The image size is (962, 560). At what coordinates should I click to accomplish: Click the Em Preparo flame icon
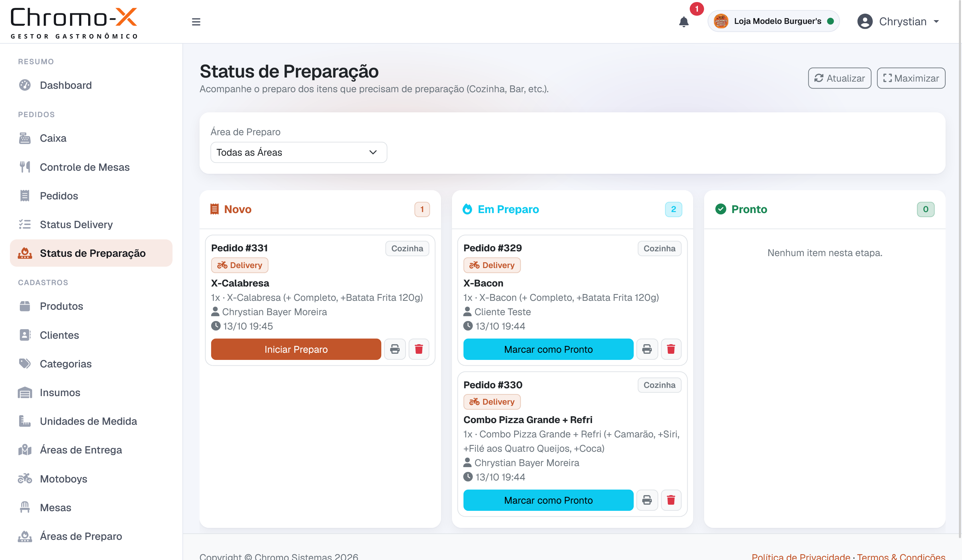coord(467,209)
